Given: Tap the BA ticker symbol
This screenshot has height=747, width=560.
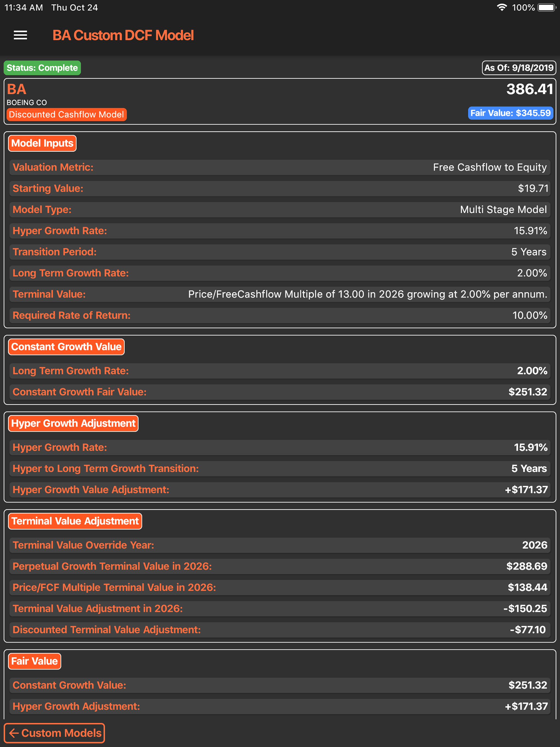Looking at the screenshot, I should point(17,89).
